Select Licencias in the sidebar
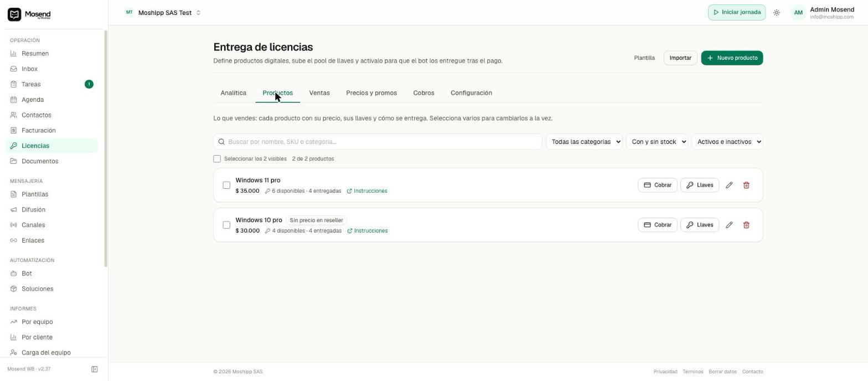This screenshot has width=868, height=381. 52,146
